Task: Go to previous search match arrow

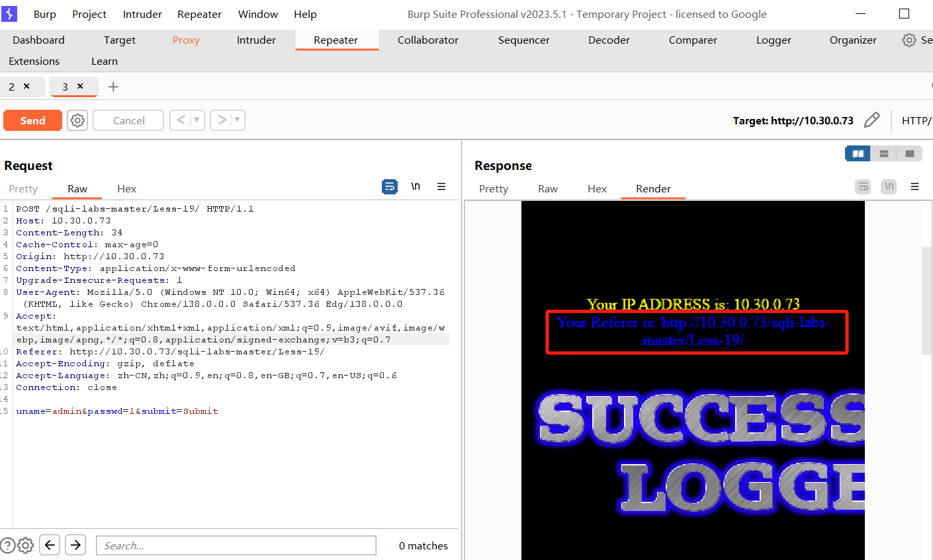Action: tap(50, 545)
